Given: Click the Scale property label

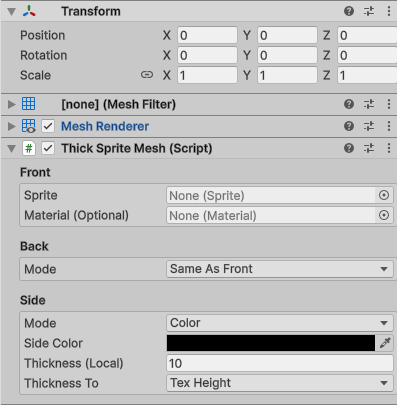Looking at the screenshot, I should [35, 75].
